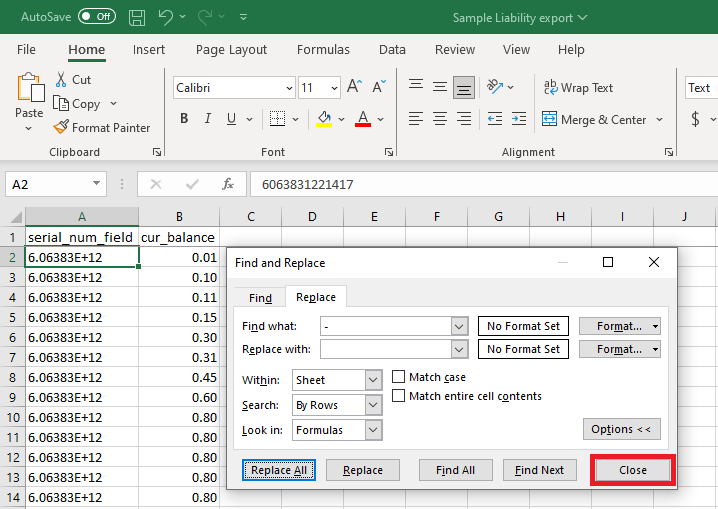
Task: Click the Undo arrow icon
Action: (165, 17)
